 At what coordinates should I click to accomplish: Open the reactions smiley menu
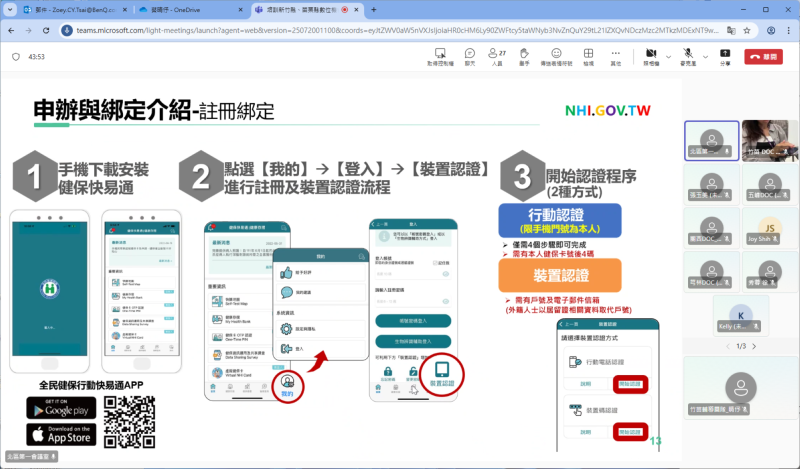556,57
